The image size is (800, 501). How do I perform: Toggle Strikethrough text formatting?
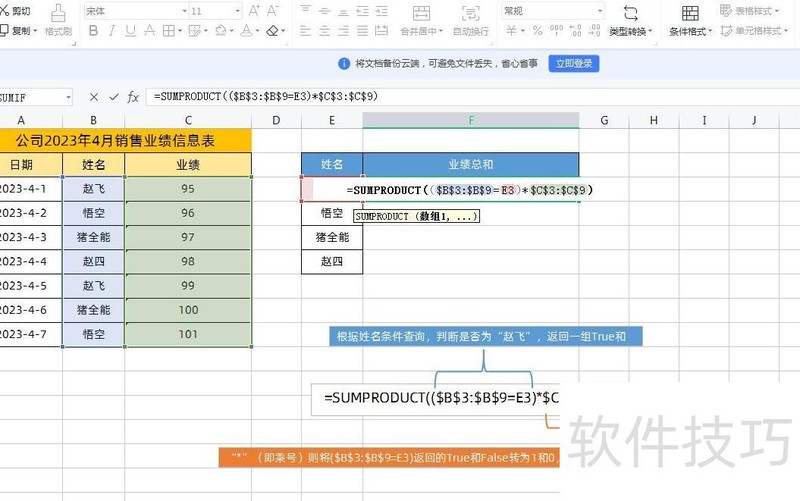149,31
